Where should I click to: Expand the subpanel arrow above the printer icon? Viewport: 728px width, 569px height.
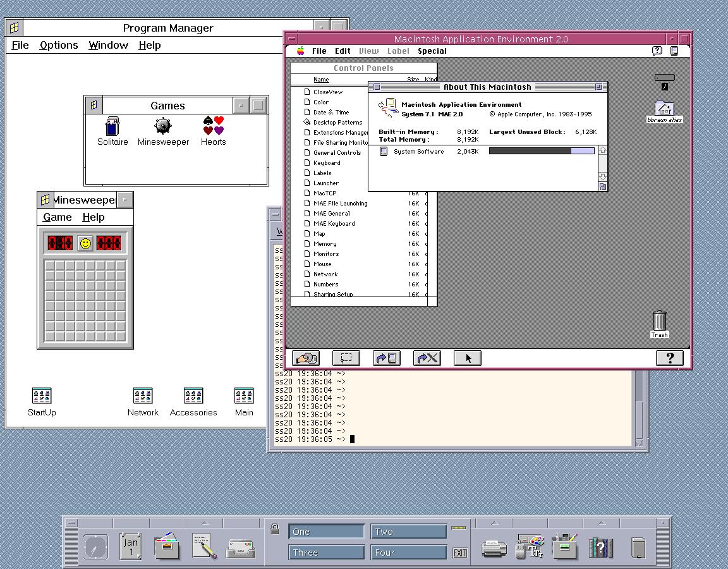[x=494, y=523]
